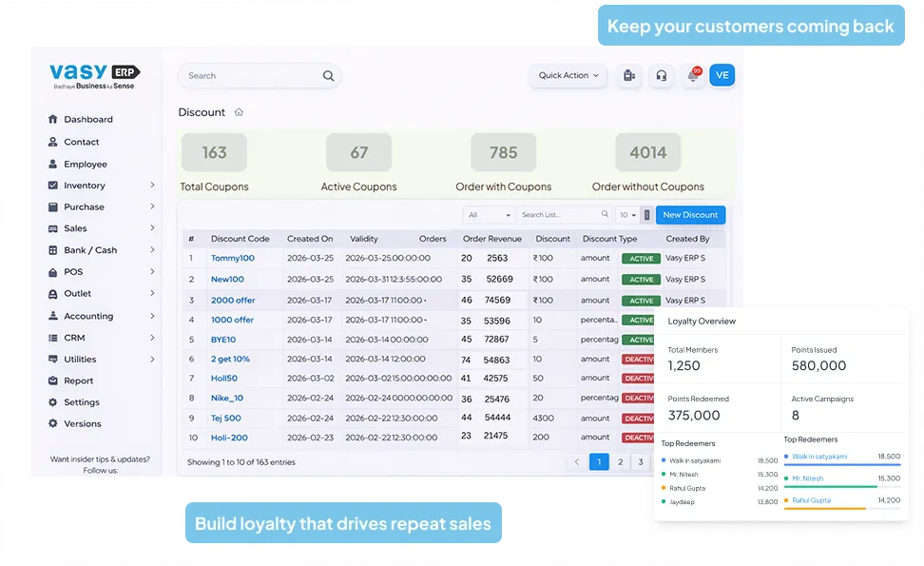Toggle Holi-200's DEACTIVE status switch
The image size is (924, 566).
pos(641,439)
